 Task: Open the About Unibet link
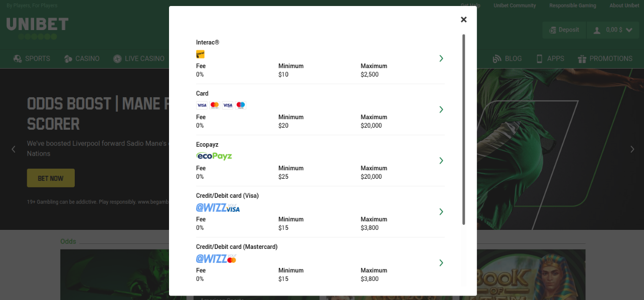[624, 6]
